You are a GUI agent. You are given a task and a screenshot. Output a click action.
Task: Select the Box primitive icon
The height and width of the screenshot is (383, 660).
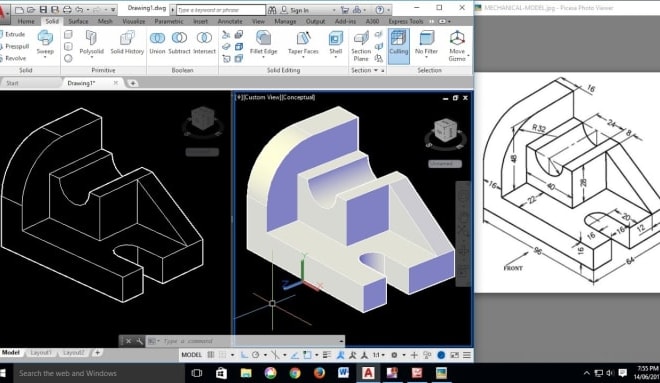click(68, 34)
